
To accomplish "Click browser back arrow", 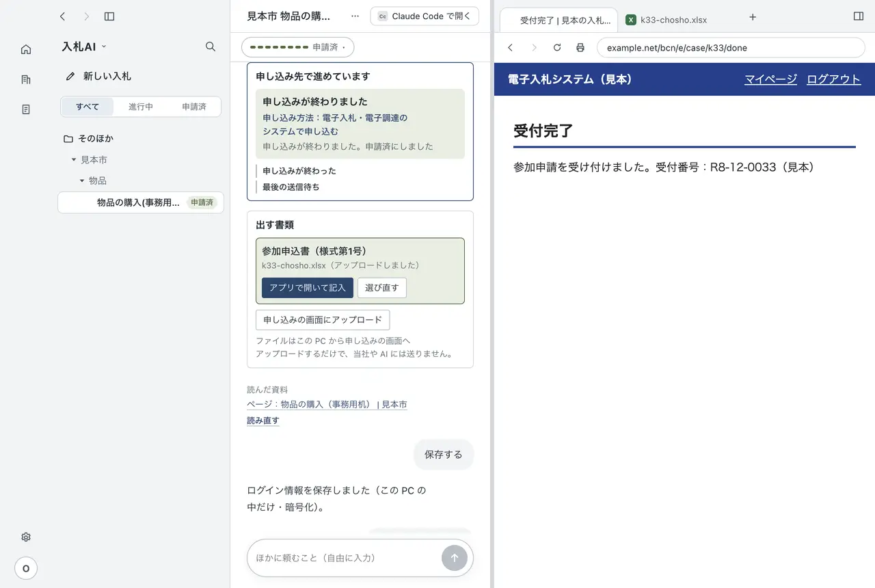I will point(510,48).
